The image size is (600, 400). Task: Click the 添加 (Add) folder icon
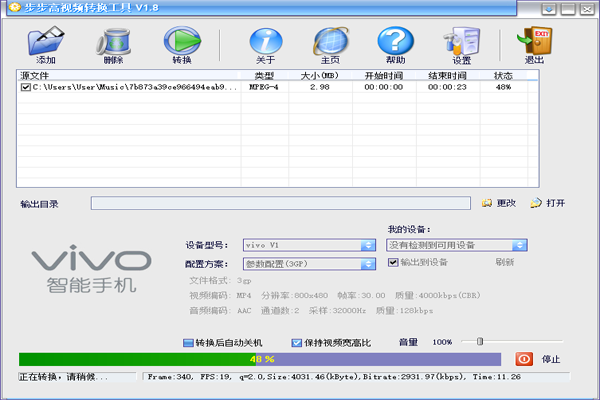[x=46, y=41]
